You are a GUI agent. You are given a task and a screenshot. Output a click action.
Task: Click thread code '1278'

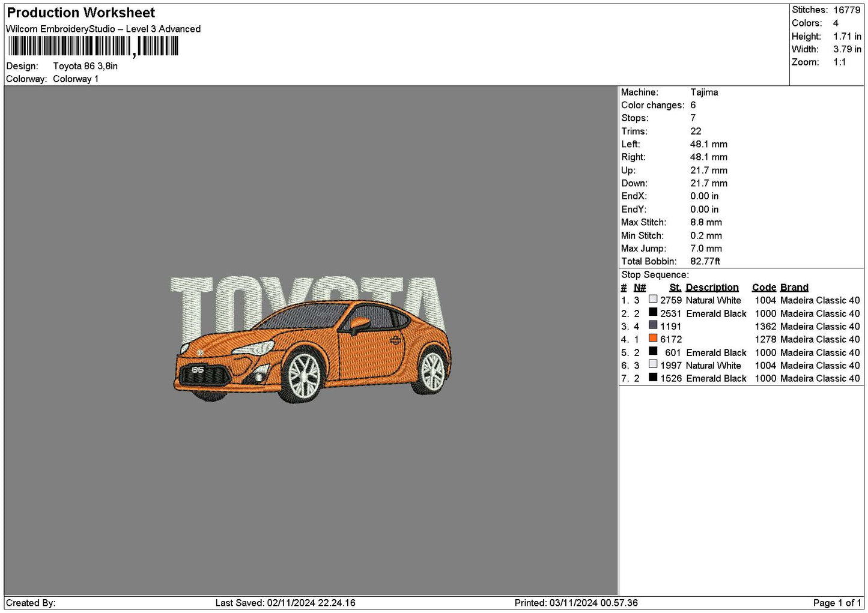765,339
